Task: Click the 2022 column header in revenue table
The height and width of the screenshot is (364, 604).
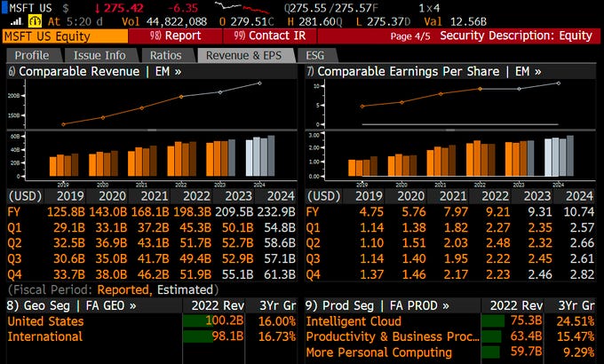Action: click(196, 196)
